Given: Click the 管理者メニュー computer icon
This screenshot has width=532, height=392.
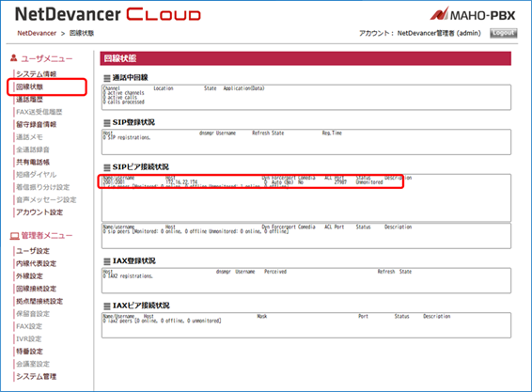Looking at the screenshot, I should click(x=14, y=236).
